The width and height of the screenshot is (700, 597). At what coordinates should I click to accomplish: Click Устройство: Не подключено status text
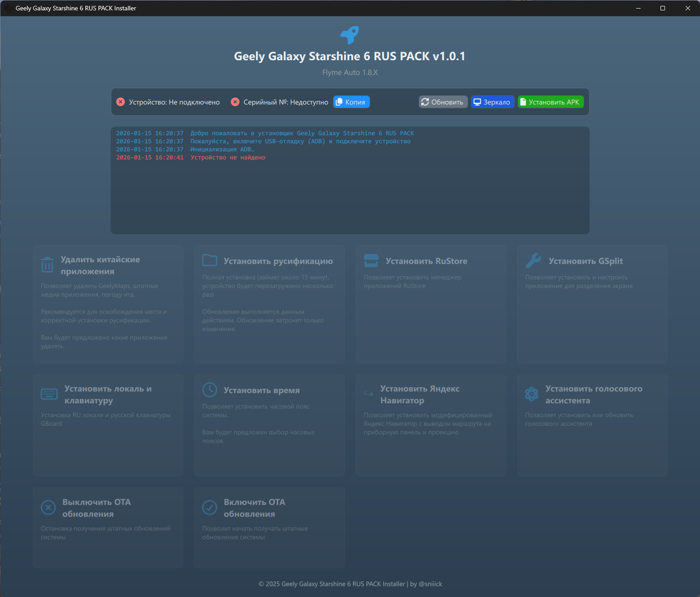coord(174,102)
